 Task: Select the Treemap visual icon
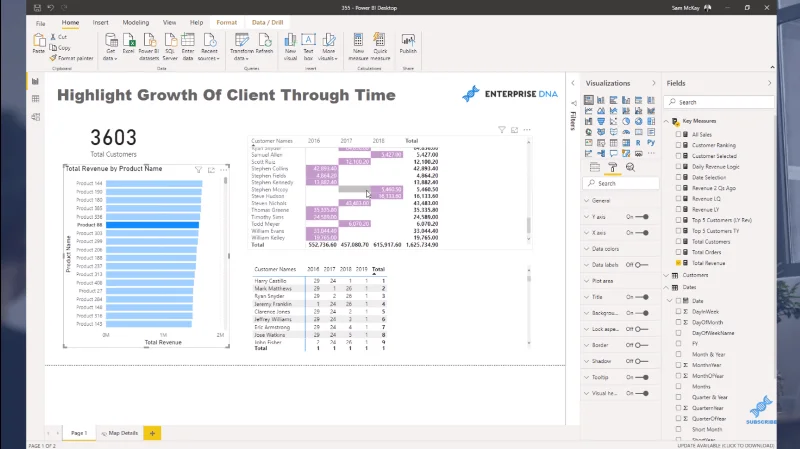(651, 121)
